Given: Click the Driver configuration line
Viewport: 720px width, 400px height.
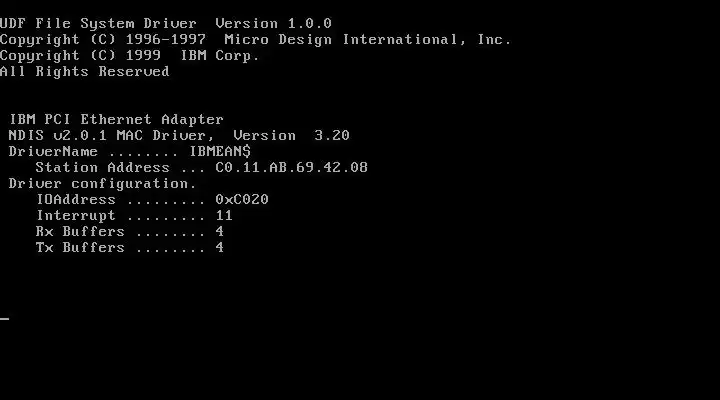Looking at the screenshot, I should coord(102,184).
